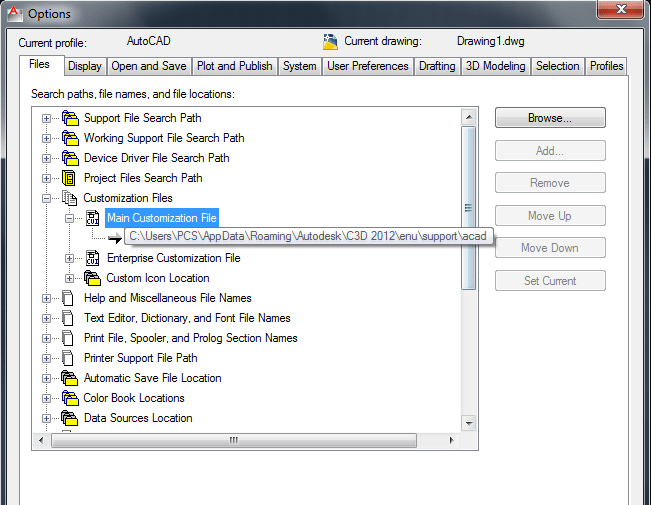Click the Printer Support File Path icon

point(69,358)
